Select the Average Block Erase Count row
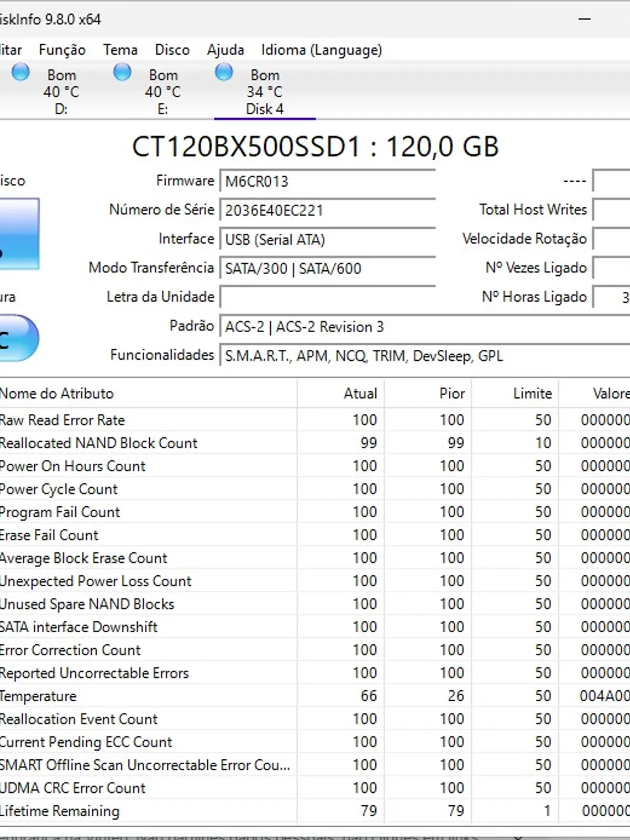Screen dimensions: 630x840 tap(315, 558)
